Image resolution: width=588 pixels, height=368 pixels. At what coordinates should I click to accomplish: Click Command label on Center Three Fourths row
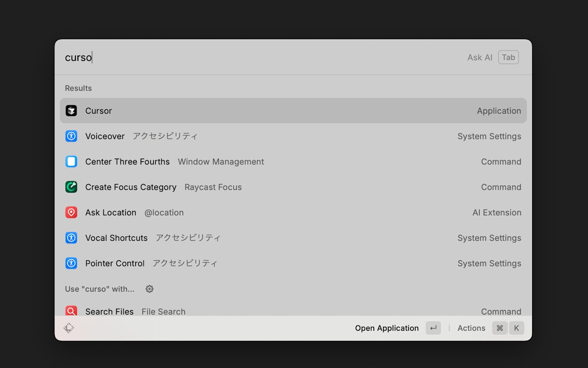(501, 161)
